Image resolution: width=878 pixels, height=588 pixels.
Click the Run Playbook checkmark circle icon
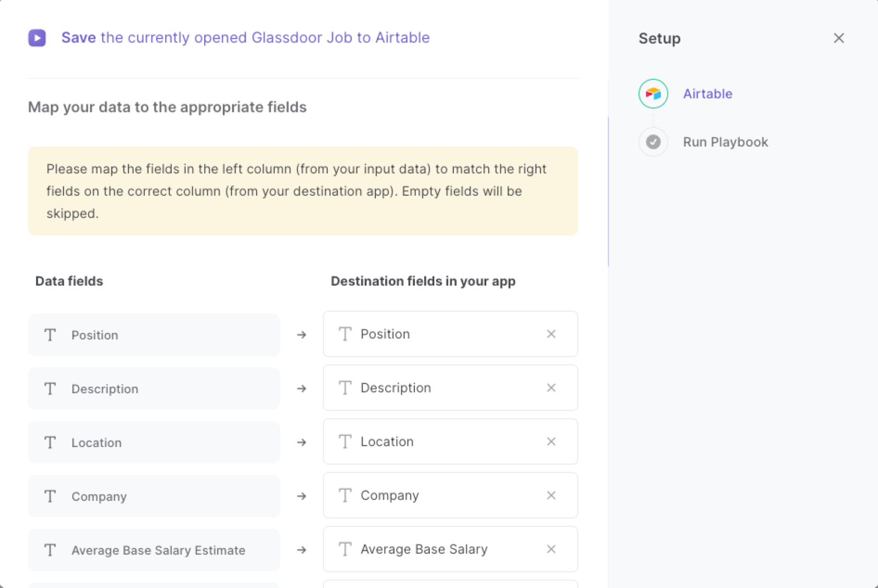(653, 142)
